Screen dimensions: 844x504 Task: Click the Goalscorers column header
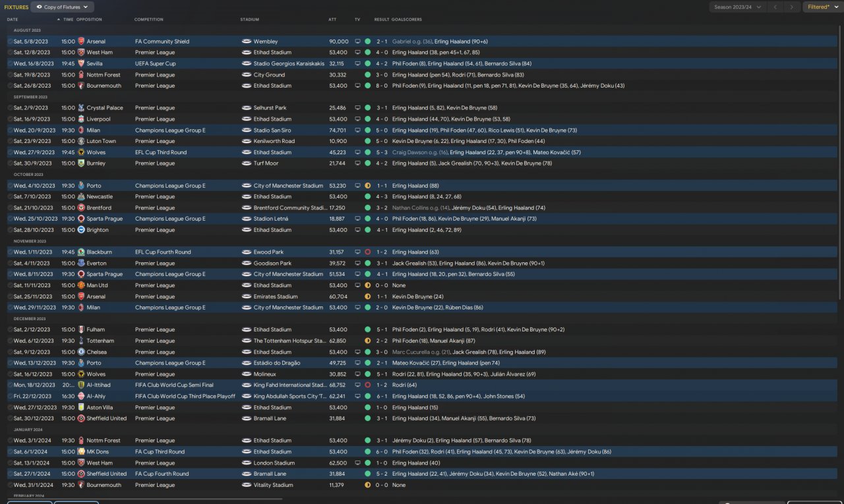407,20
